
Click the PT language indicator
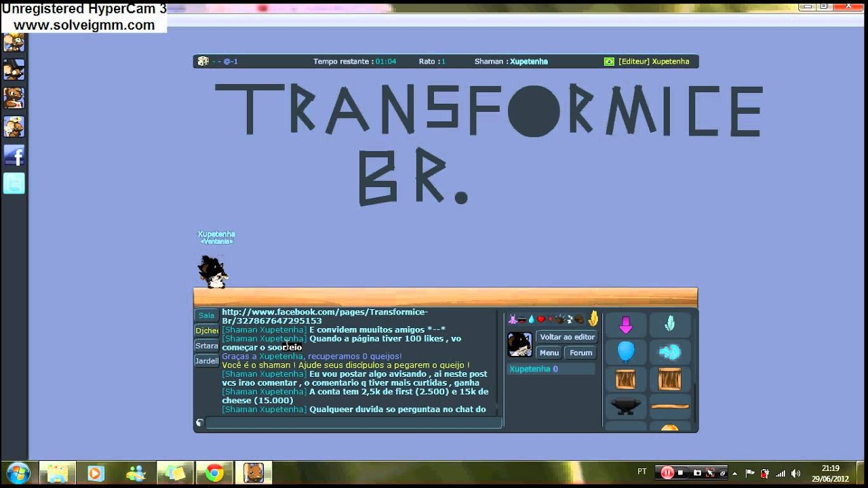tap(642, 471)
